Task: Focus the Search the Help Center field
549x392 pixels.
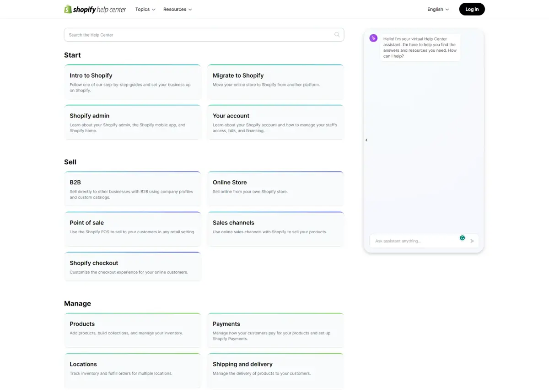Action: [204, 35]
